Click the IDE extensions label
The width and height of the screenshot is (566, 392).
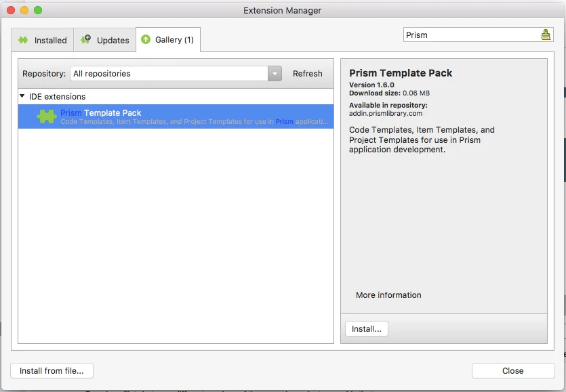point(58,97)
